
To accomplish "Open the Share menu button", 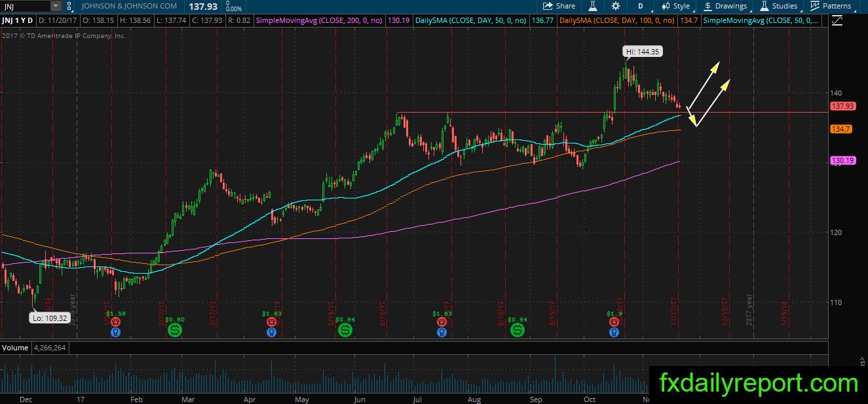I will [x=559, y=6].
